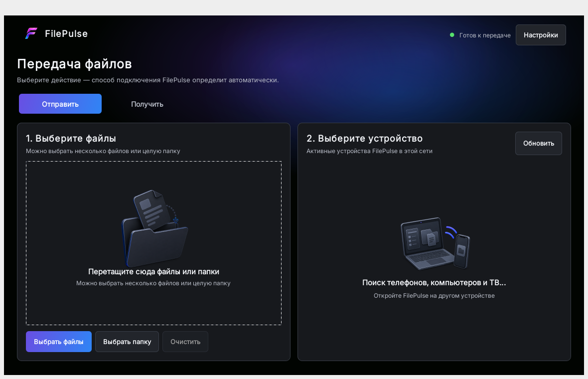The height and width of the screenshot is (379, 588).
Task: Click the folder with document illustration
Action: tap(155, 228)
